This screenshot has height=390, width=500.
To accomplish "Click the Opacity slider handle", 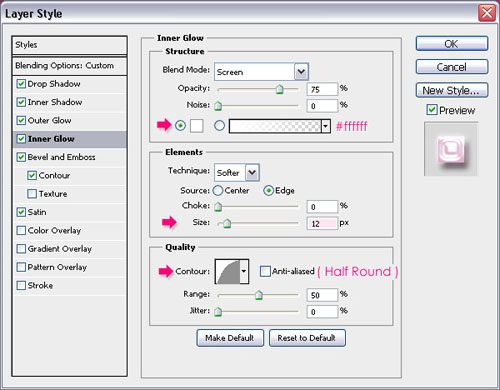I will (x=279, y=89).
